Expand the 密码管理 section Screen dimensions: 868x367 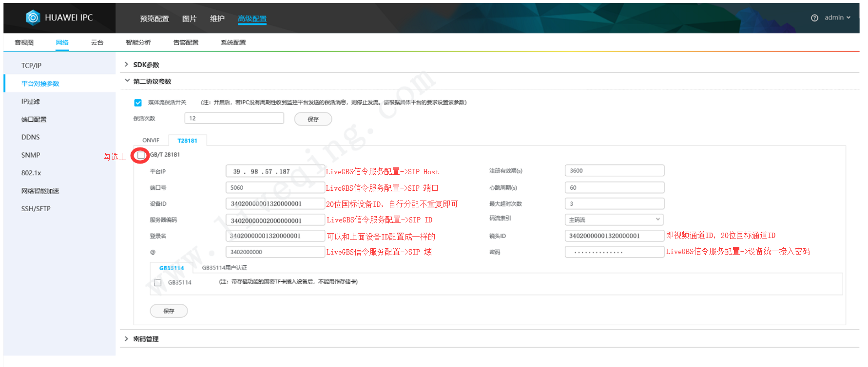tap(145, 339)
